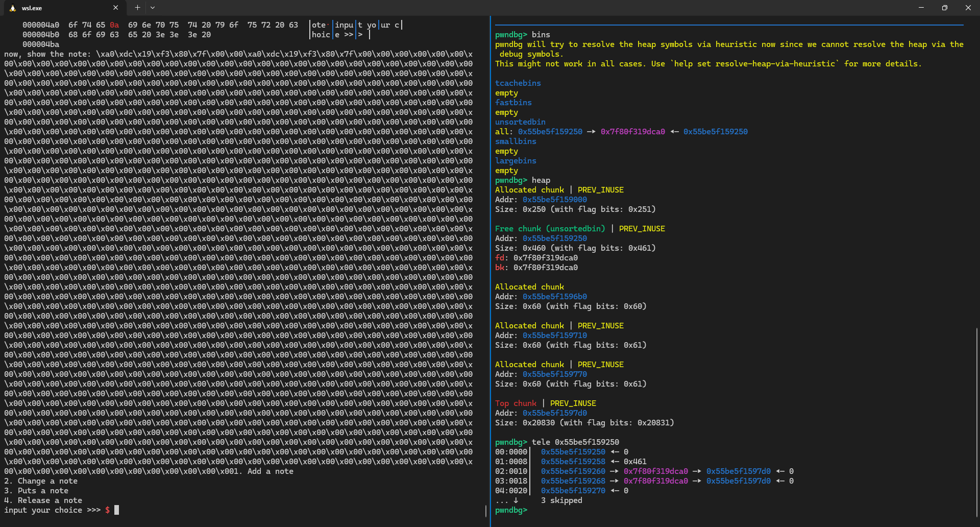The image size is (980, 527).
Task: Click the Tux penguin tab icon
Action: (x=13, y=8)
